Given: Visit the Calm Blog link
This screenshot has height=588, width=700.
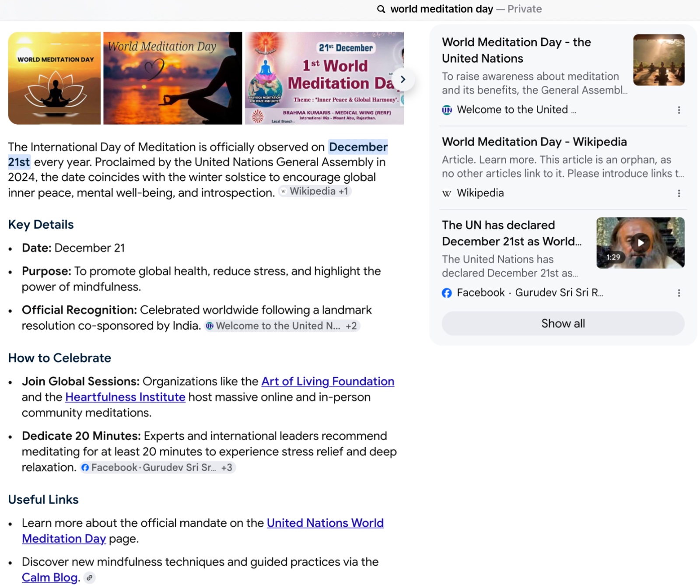Looking at the screenshot, I should (49, 577).
